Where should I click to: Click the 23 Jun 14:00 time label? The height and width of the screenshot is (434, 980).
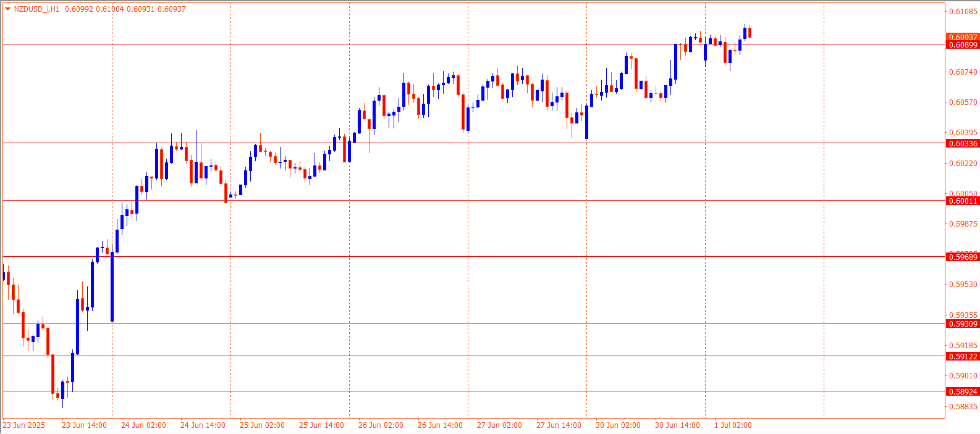[84, 425]
